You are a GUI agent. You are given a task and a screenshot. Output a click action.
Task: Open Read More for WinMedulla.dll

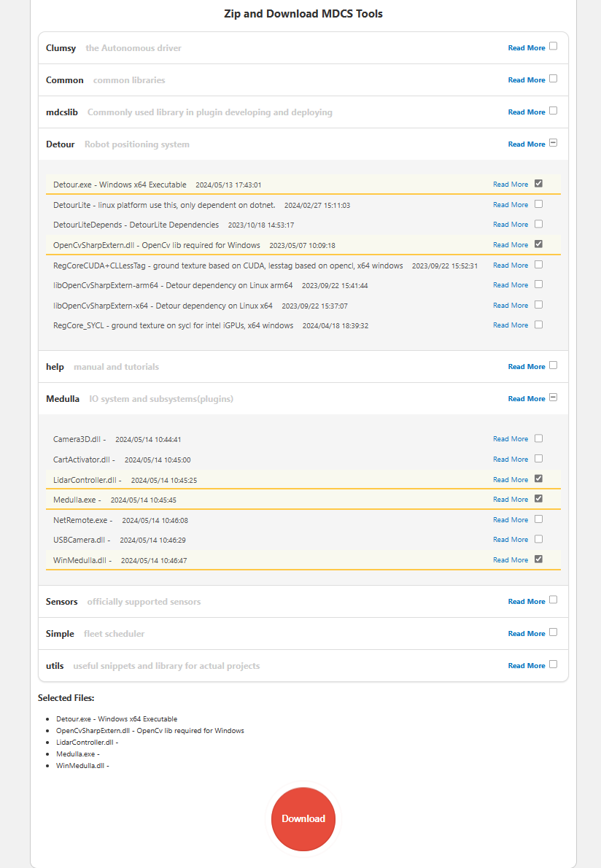click(510, 560)
